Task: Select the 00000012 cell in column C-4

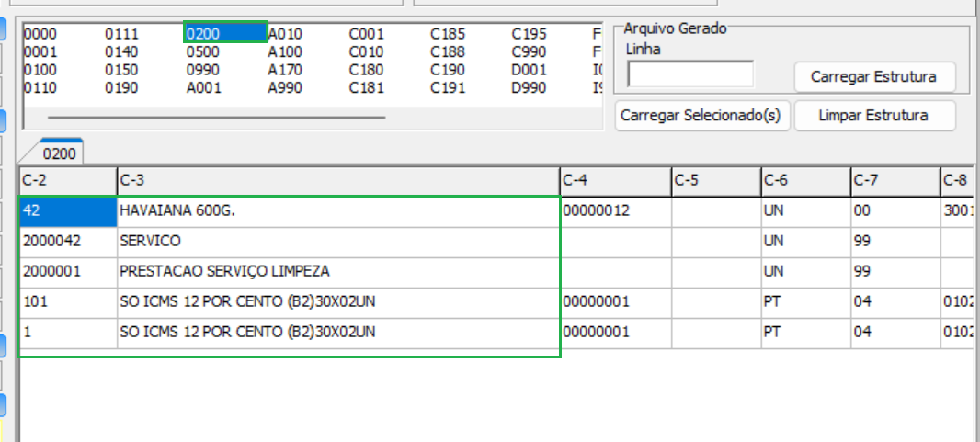Action: tap(615, 210)
